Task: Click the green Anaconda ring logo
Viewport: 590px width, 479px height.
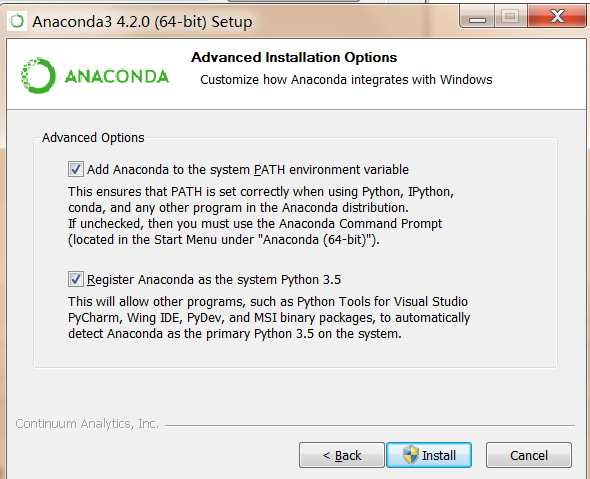Action: (38, 75)
